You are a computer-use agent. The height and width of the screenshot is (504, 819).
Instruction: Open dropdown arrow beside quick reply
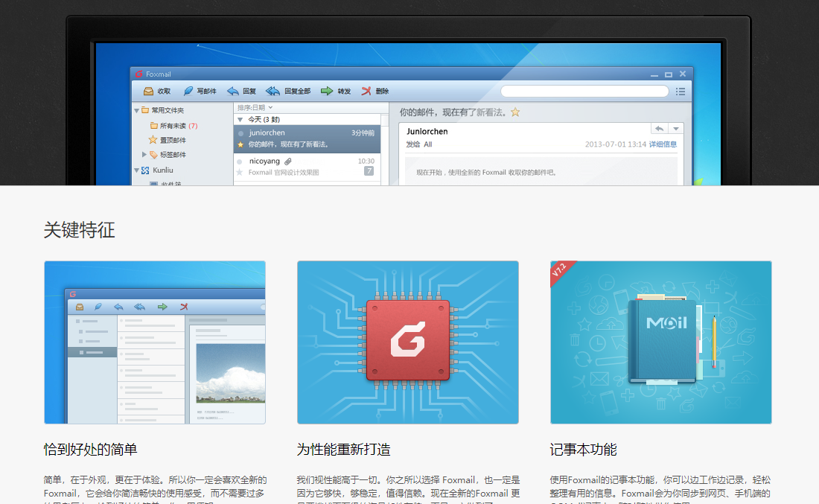click(x=676, y=129)
